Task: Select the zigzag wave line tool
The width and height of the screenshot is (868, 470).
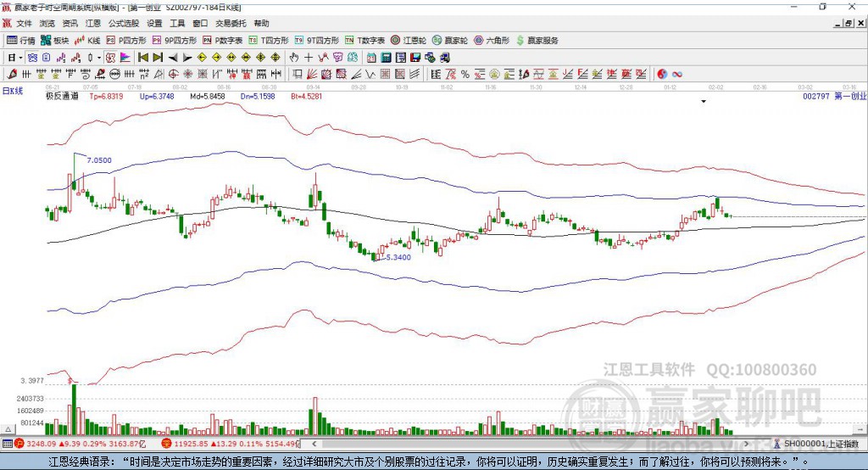Action: pos(370,75)
